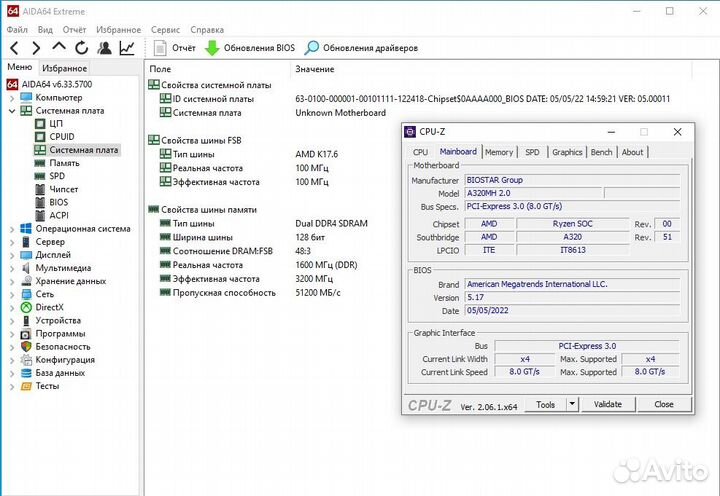The width and height of the screenshot is (720, 496).
Task: Click Обновления BIOS green arrow button
Action: (249, 48)
